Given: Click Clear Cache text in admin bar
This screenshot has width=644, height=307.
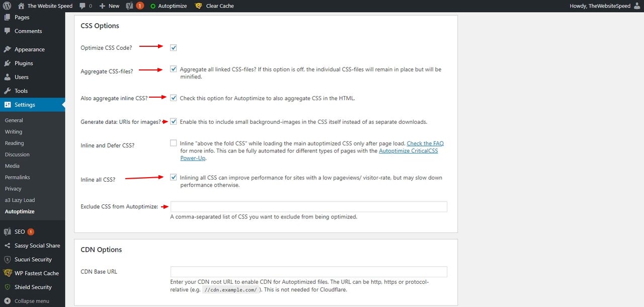Looking at the screenshot, I should [x=220, y=6].
